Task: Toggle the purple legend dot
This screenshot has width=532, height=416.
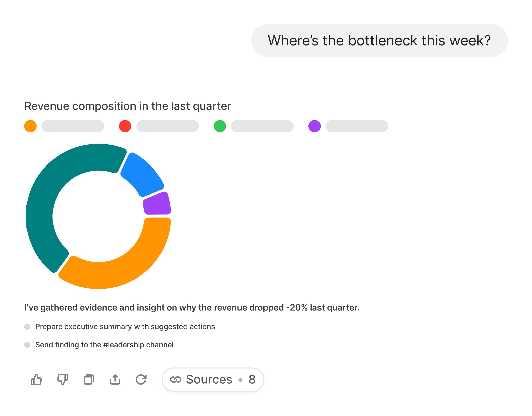Action: coord(314,126)
